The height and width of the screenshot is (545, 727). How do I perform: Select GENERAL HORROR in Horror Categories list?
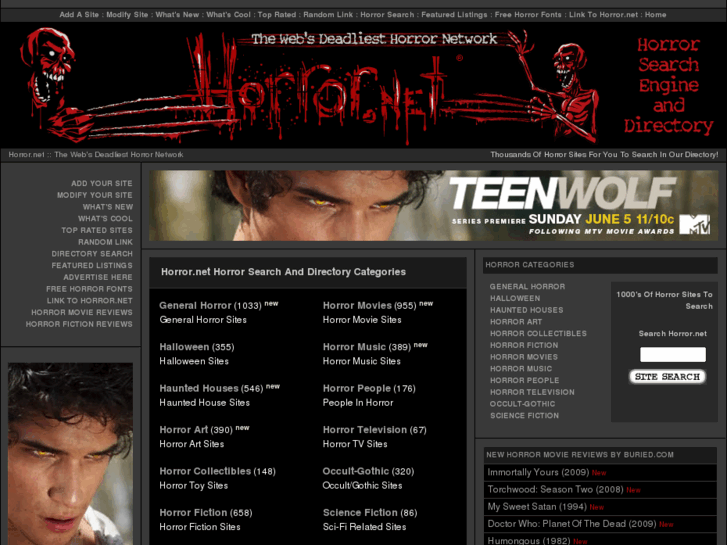[527, 287]
